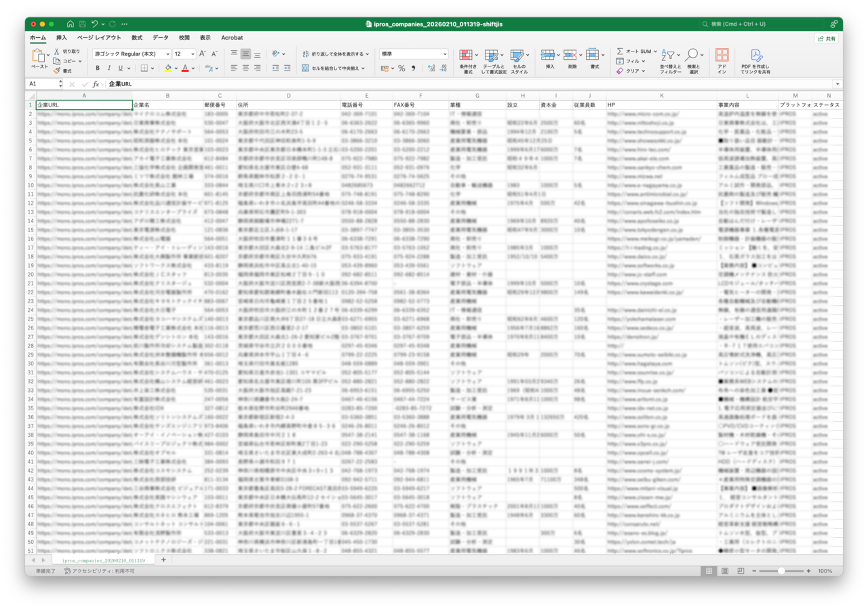Open the Add-ins (アドイン) icon
This screenshot has width=868, height=609.
click(x=722, y=56)
